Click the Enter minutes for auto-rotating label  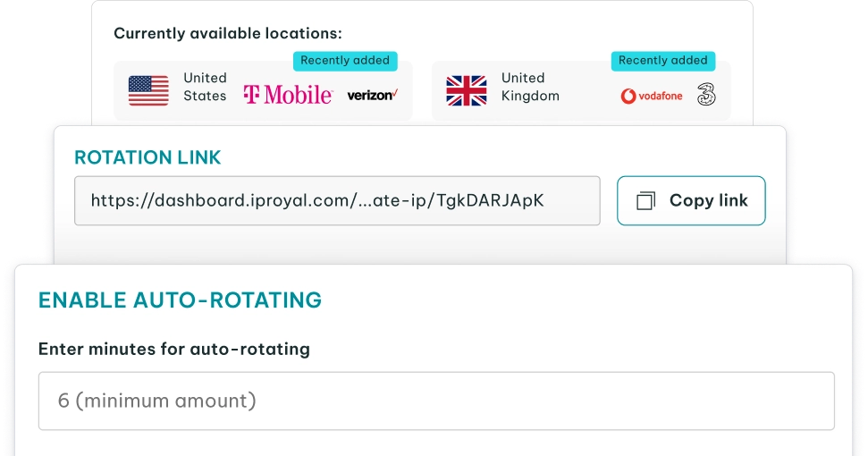(174, 349)
